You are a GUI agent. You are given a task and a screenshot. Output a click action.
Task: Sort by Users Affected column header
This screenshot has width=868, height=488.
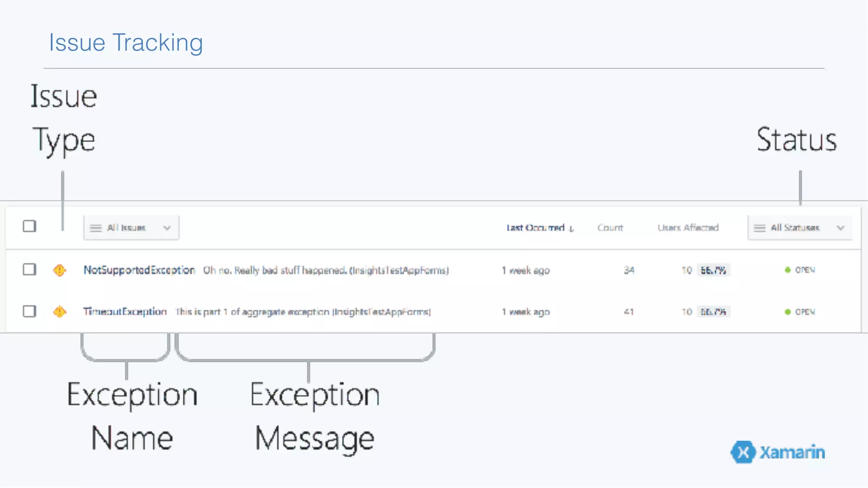click(688, 228)
